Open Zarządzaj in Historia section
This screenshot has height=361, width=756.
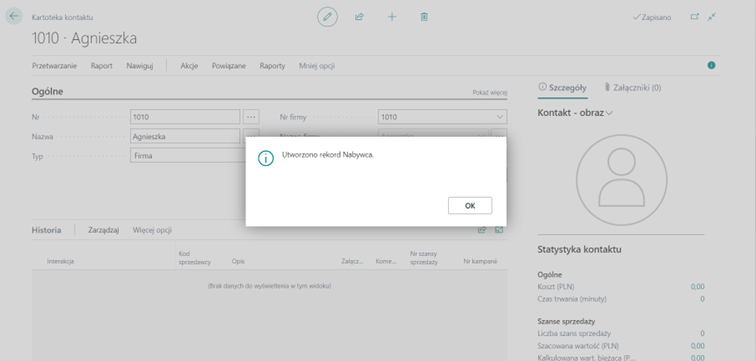point(104,230)
